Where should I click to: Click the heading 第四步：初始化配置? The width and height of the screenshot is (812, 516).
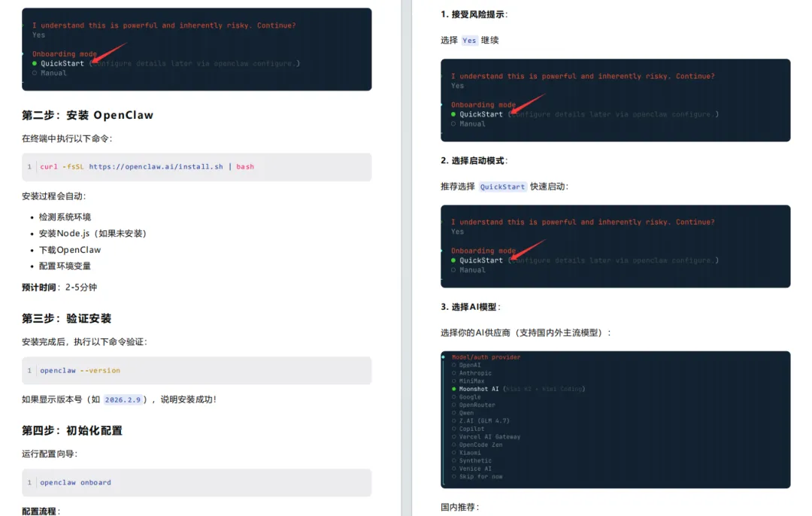click(x=72, y=430)
